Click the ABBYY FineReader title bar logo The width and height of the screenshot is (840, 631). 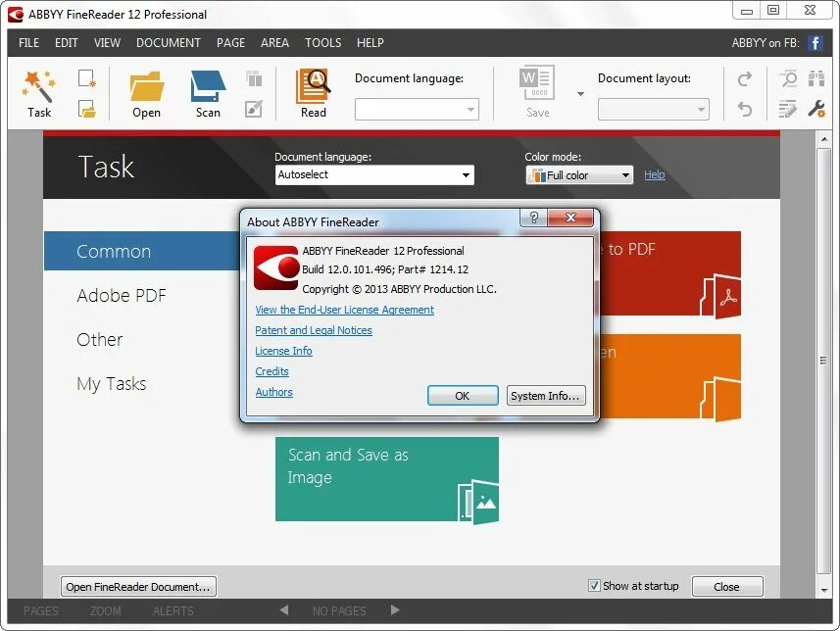click(16, 15)
